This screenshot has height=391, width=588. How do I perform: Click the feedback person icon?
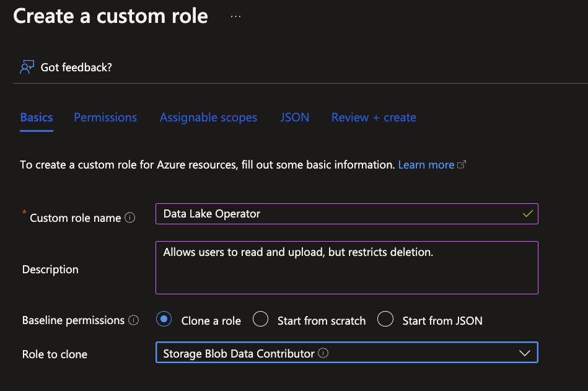(x=27, y=67)
